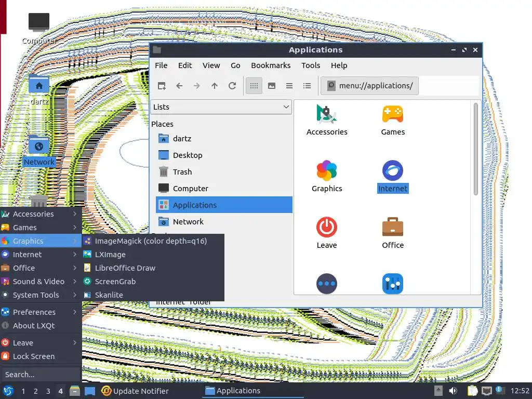The height and width of the screenshot is (399, 532).
Task: Open the Edit menu
Action: tap(185, 65)
